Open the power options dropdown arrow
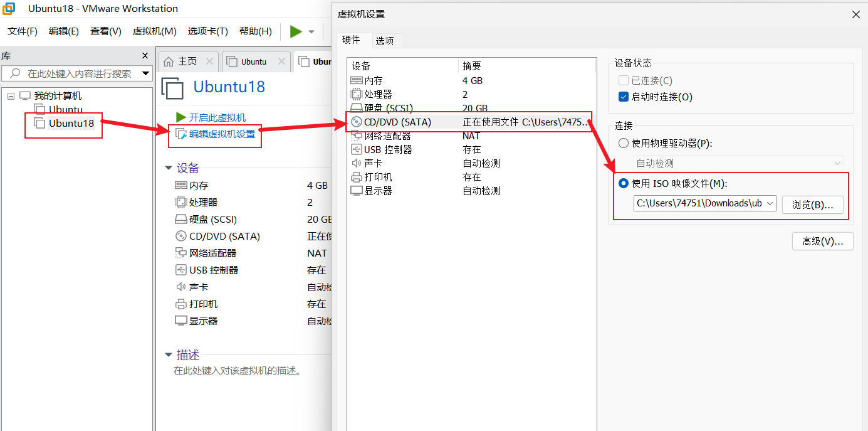 (x=311, y=32)
